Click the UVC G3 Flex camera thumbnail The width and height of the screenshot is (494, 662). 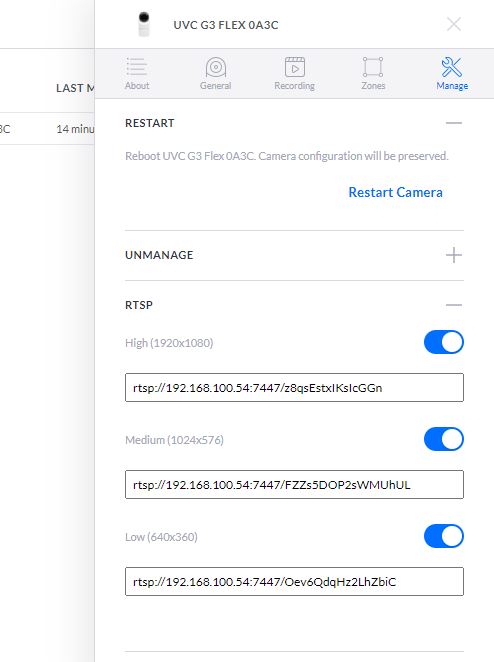(144, 24)
